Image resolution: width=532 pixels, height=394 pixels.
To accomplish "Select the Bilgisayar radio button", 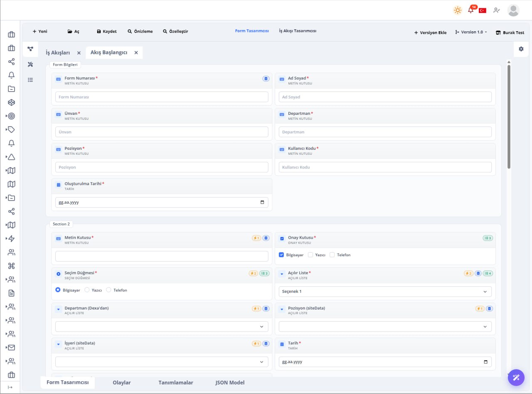I will (58, 290).
